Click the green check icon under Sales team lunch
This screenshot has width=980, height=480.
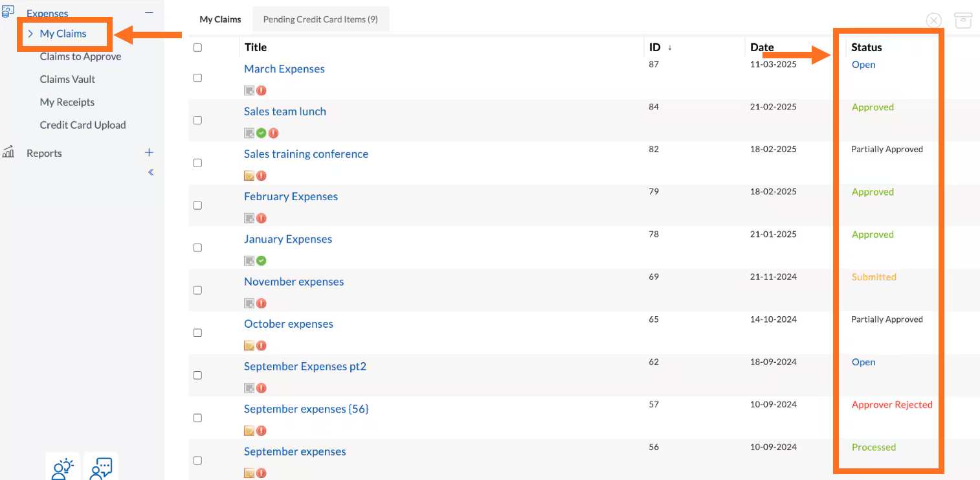(262, 133)
